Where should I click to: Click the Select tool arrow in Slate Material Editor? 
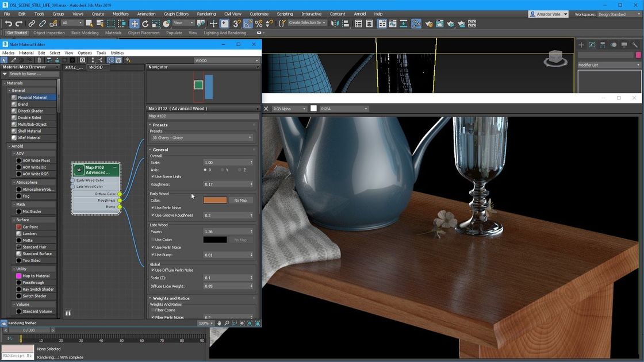coord(3,60)
